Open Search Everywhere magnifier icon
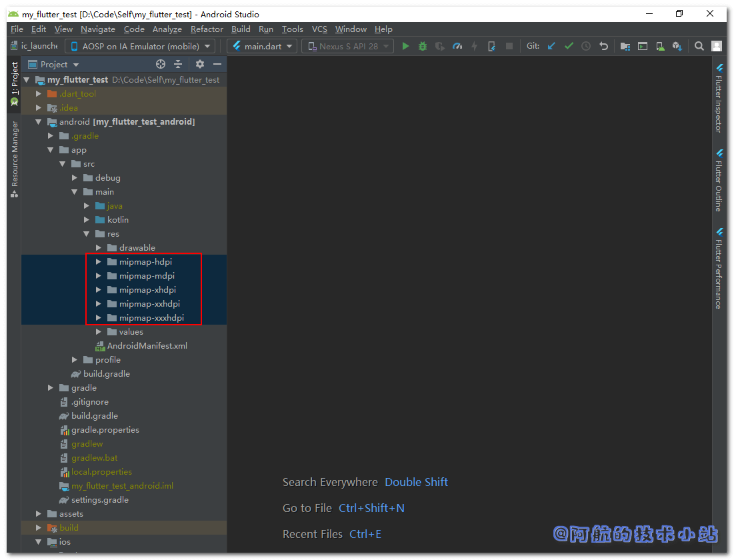The image size is (734, 560). coord(699,46)
